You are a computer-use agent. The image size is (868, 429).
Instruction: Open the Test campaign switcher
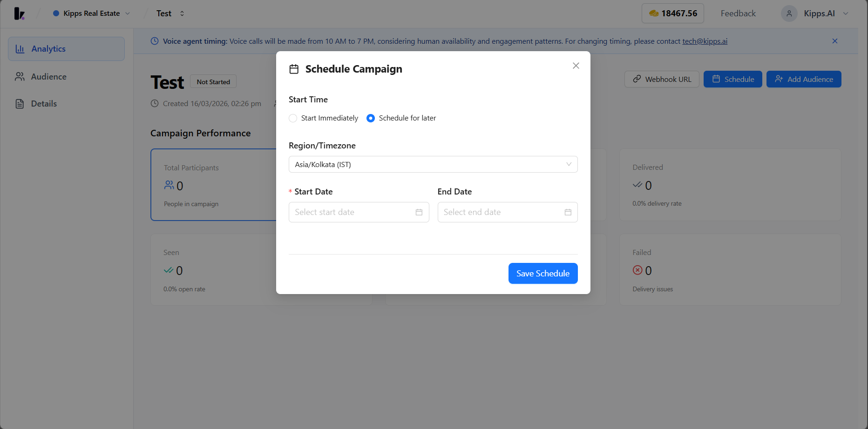point(170,13)
